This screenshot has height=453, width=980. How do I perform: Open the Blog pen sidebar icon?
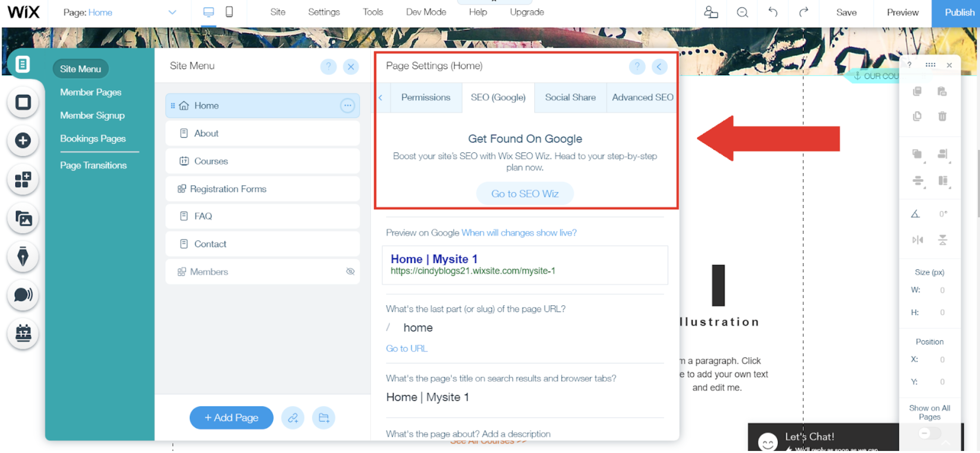coord(23,256)
